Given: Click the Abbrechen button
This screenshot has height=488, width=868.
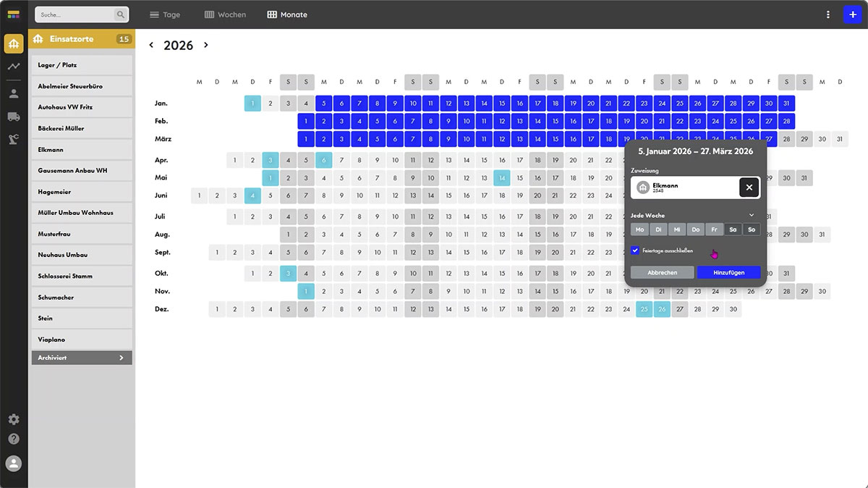Looking at the screenshot, I should pyautogui.click(x=662, y=272).
